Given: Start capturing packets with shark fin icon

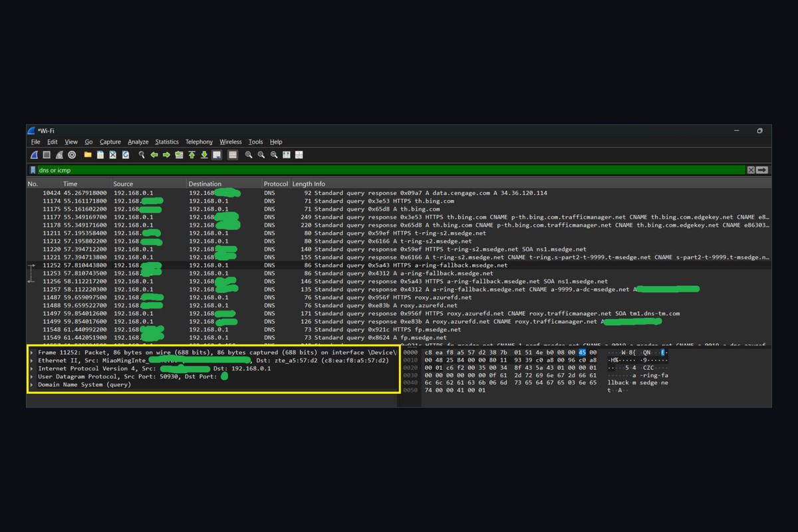Looking at the screenshot, I should (x=35, y=154).
